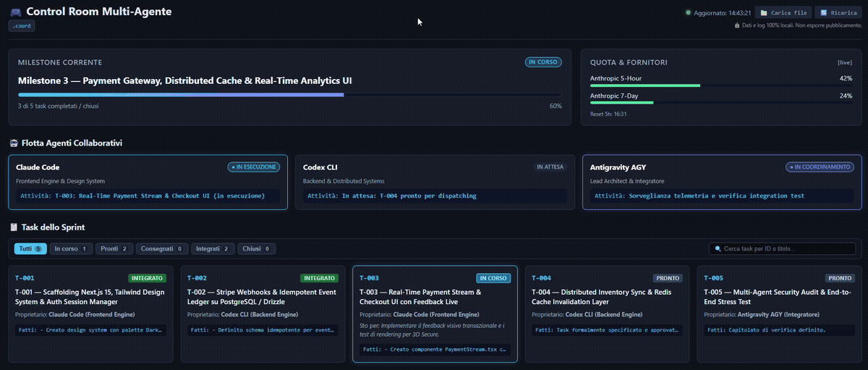Click the fleet icon next to Flotta Agenti Collaborativi
868x370 pixels.
[x=14, y=143]
